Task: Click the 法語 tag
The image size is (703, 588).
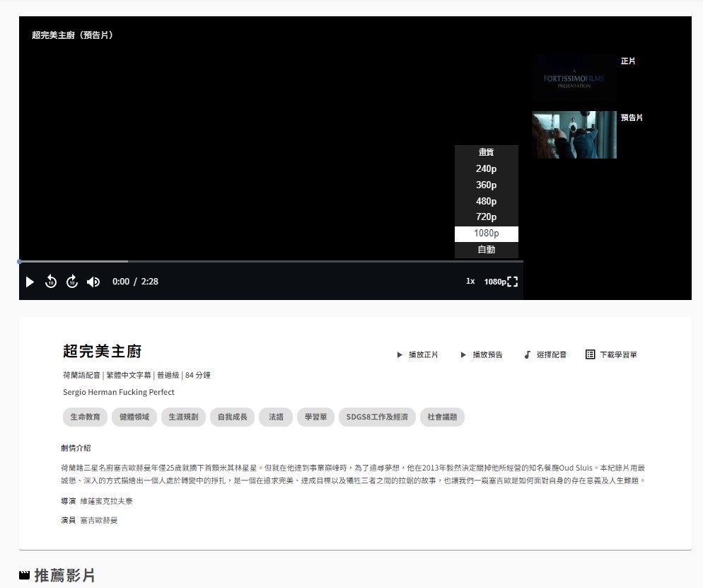Action: click(276, 417)
